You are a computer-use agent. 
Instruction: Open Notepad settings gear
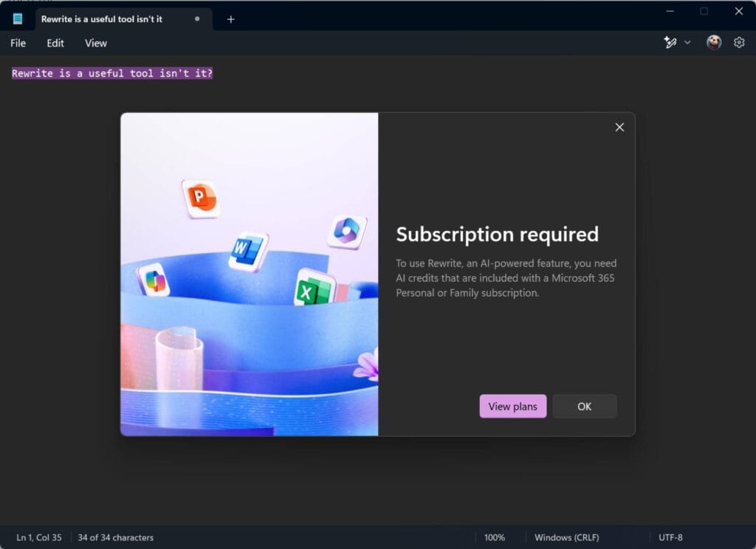tap(739, 43)
